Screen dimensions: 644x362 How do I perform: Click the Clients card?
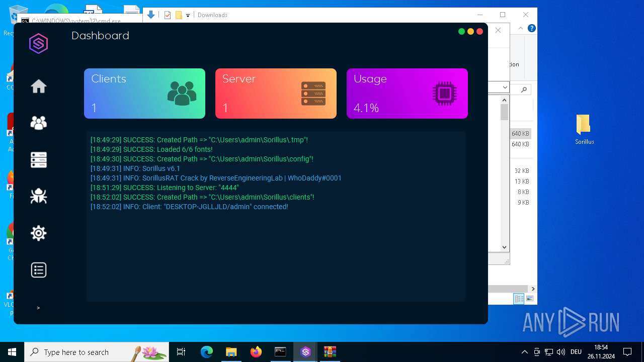point(144,94)
